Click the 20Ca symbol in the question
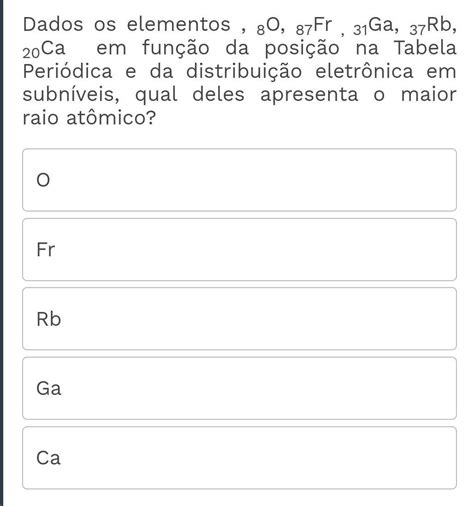474x506 pixels. pos(44,49)
